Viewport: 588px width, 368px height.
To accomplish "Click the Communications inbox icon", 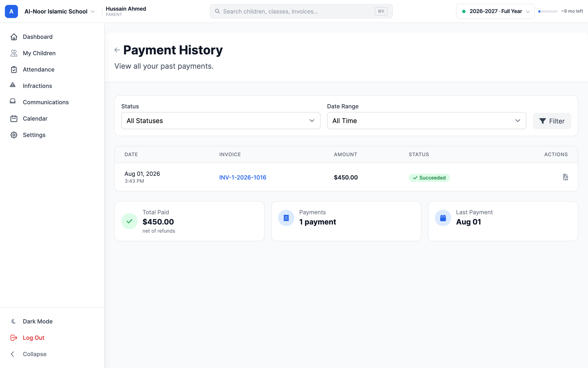I will tap(13, 101).
